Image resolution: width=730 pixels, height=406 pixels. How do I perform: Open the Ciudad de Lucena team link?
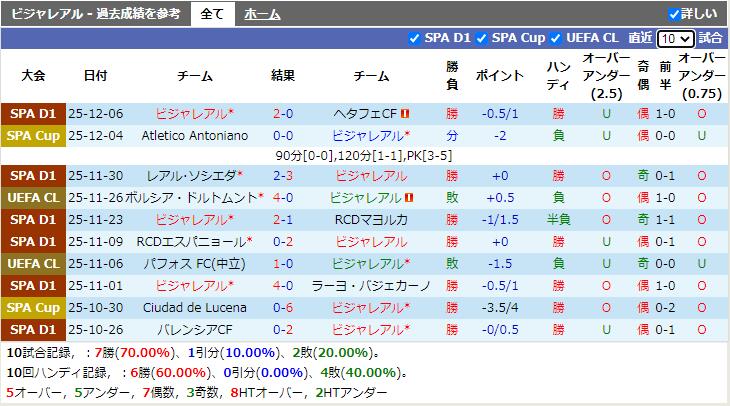194,308
